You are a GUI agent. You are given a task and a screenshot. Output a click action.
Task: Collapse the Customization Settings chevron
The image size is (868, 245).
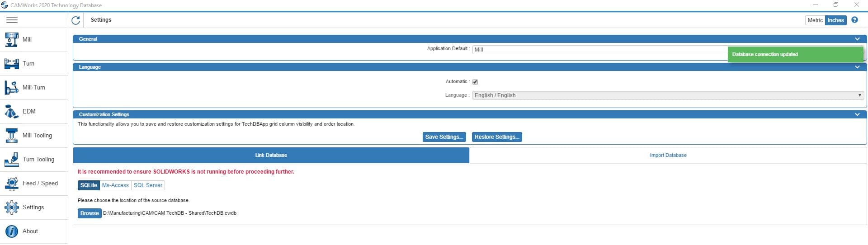857,115
